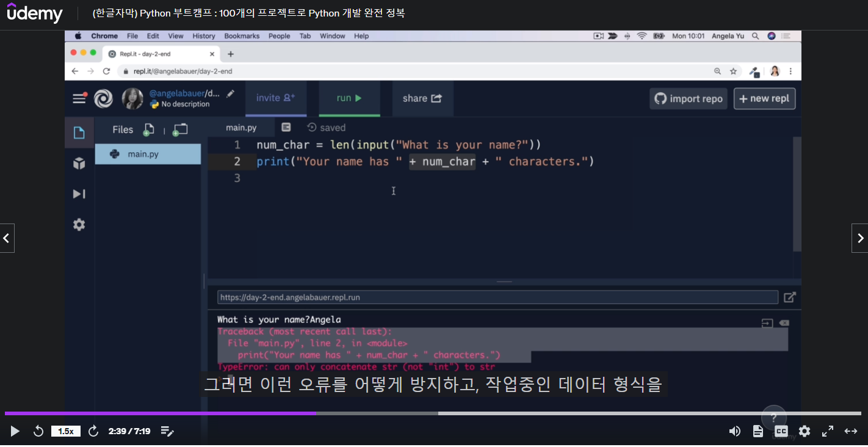Open Chrome's View menu
Viewport: 868px width, 447px height.
point(176,36)
